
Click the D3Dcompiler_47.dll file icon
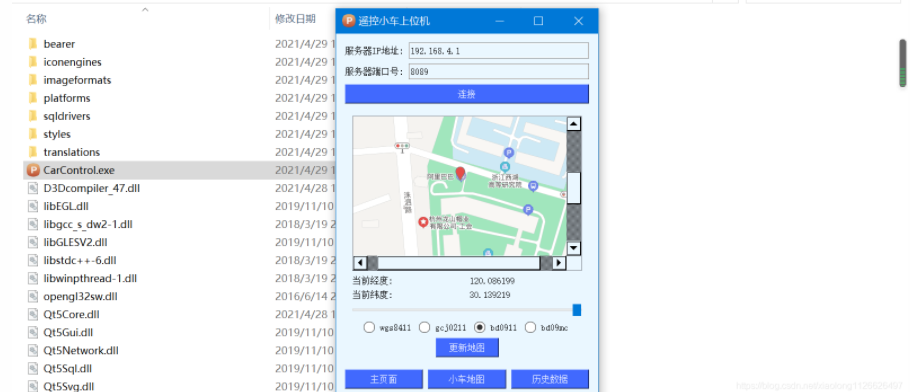33,188
